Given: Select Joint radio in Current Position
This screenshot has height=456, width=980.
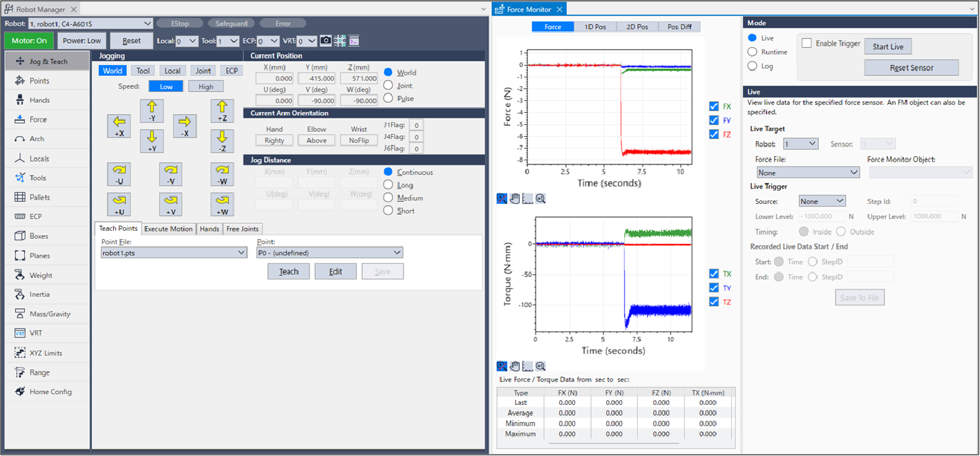Looking at the screenshot, I should [x=388, y=86].
